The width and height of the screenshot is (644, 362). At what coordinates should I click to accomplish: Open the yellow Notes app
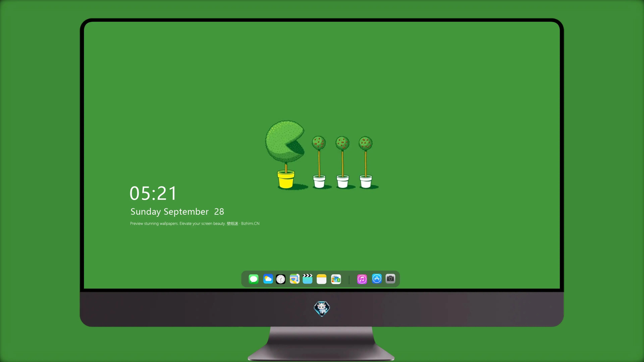(321, 279)
